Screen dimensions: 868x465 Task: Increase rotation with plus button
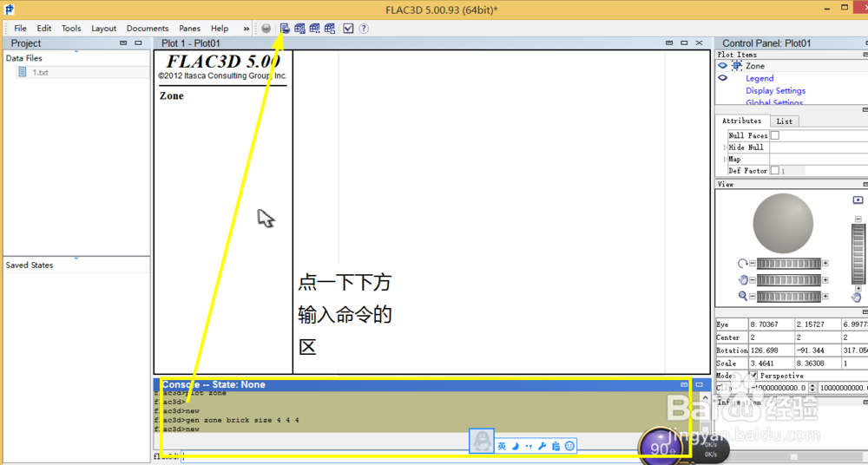coord(825,264)
